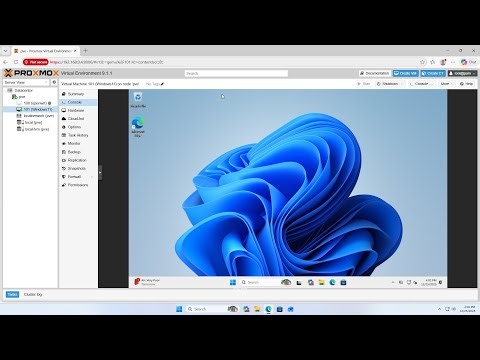The image size is (480, 360).
Task: Select Console in the VM side menu
Action: click(x=78, y=102)
